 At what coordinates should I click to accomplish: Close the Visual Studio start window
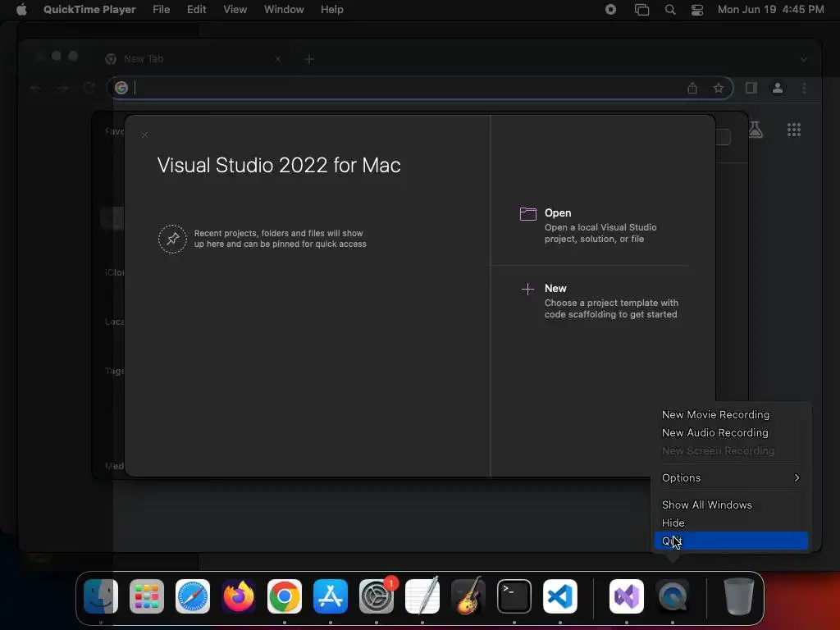(144, 135)
